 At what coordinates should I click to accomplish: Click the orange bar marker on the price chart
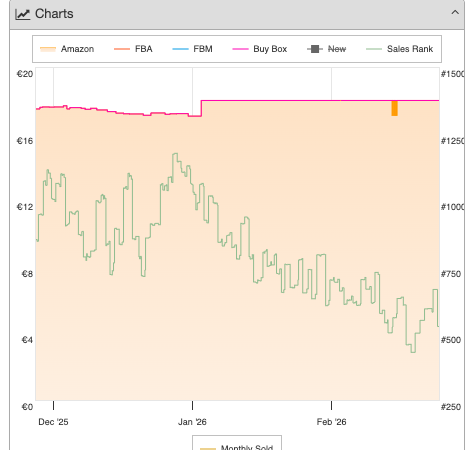[x=395, y=108]
